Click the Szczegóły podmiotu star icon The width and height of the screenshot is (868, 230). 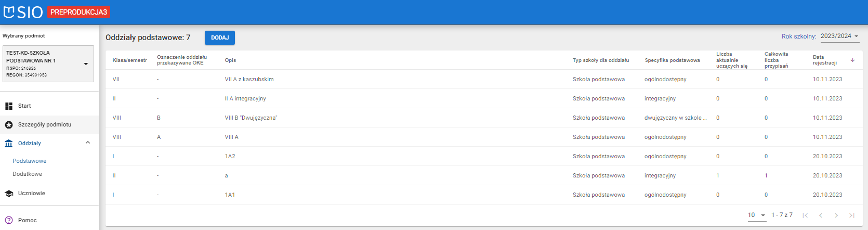tap(9, 125)
